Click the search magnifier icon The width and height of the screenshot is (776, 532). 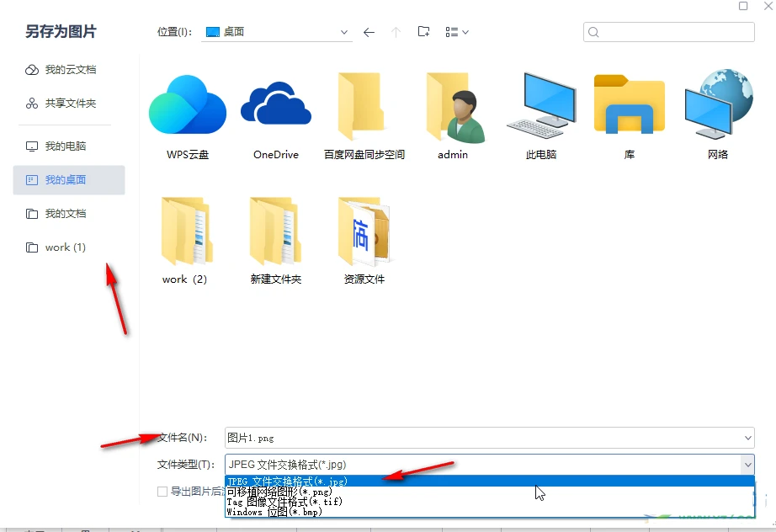tap(594, 33)
